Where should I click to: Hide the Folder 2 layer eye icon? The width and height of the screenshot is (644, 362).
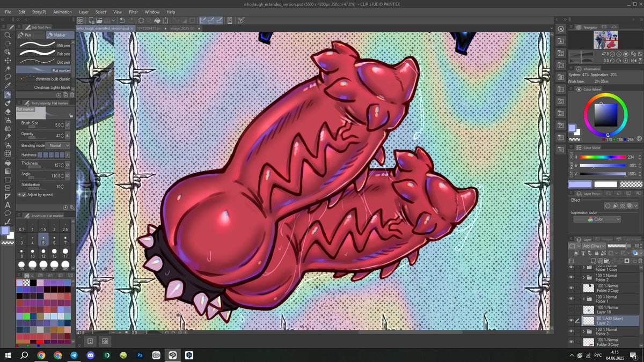pos(571,278)
